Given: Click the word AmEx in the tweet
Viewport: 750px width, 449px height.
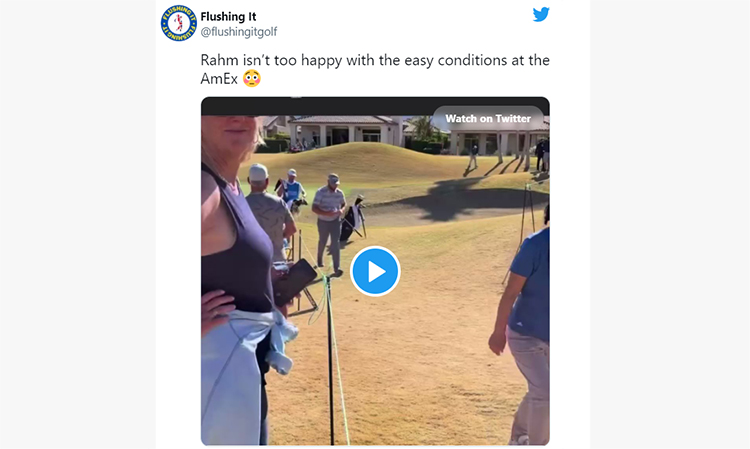Looking at the screenshot, I should pyautogui.click(x=219, y=78).
